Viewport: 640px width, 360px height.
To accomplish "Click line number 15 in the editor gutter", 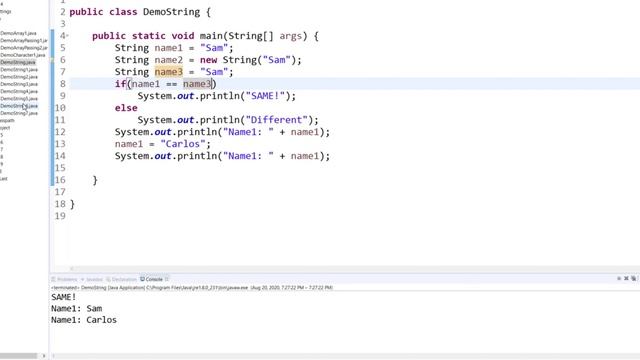I will click(60, 168).
